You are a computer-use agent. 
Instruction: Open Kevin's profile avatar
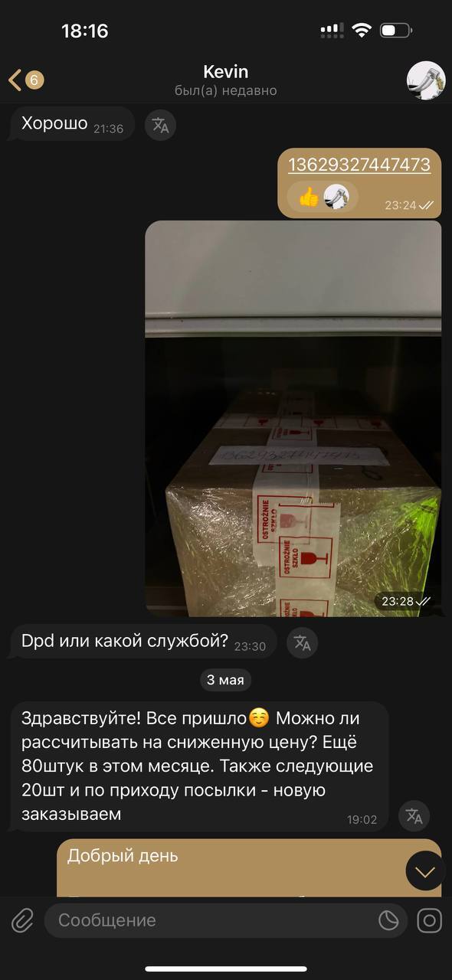click(x=426, y=80)
